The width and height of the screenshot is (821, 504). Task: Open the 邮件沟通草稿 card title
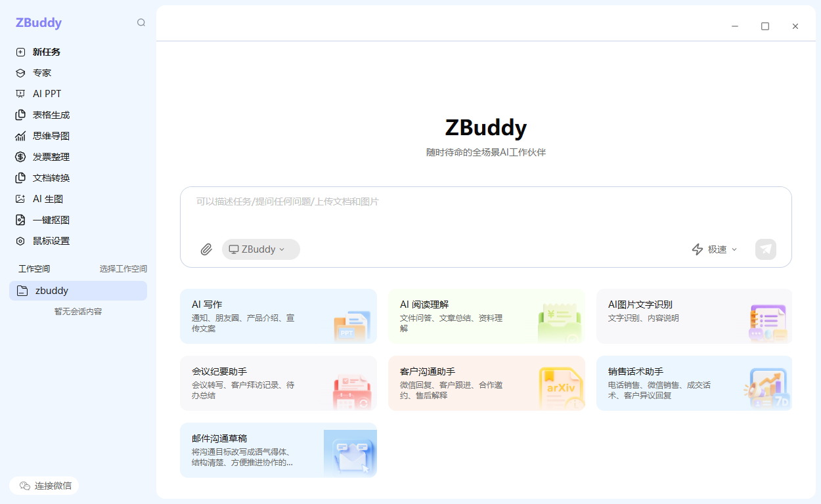[219, 438]
